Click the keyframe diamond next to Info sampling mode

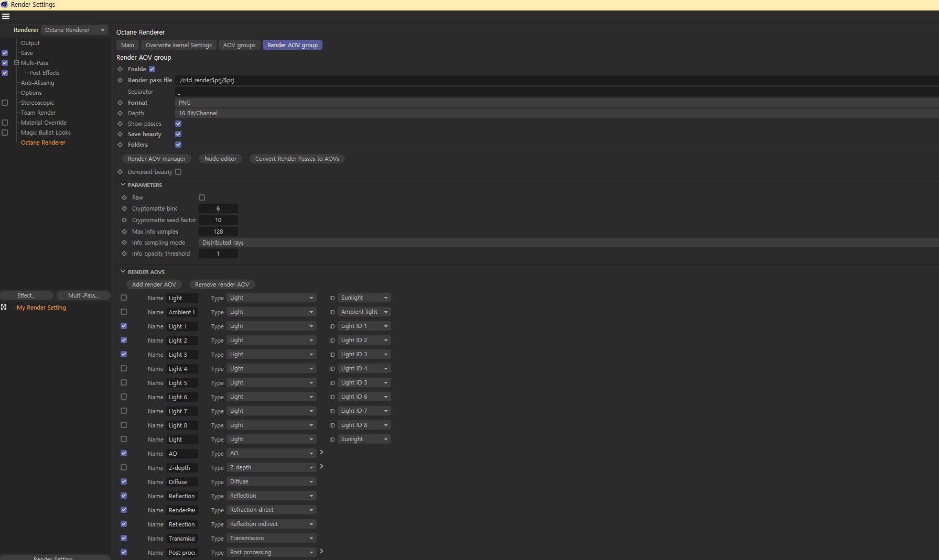(x=124, y=243)
